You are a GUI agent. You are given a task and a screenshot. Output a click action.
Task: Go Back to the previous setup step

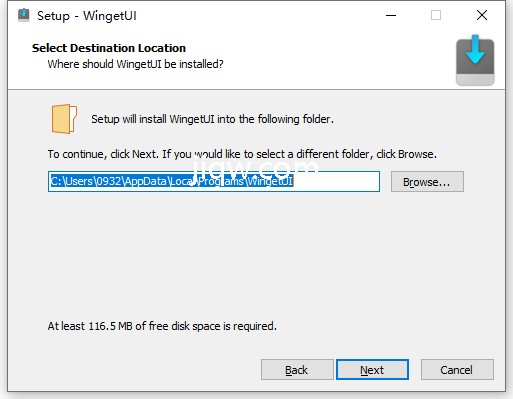tap(297, 370)
